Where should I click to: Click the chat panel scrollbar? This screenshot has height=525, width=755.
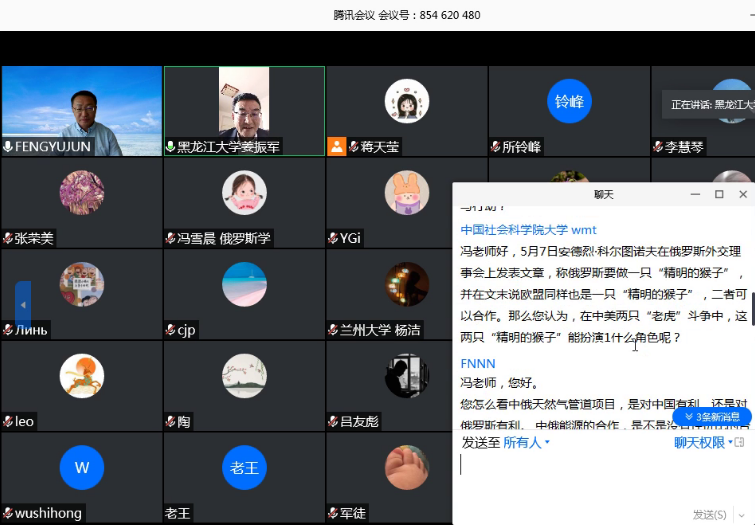coord(753,308)
